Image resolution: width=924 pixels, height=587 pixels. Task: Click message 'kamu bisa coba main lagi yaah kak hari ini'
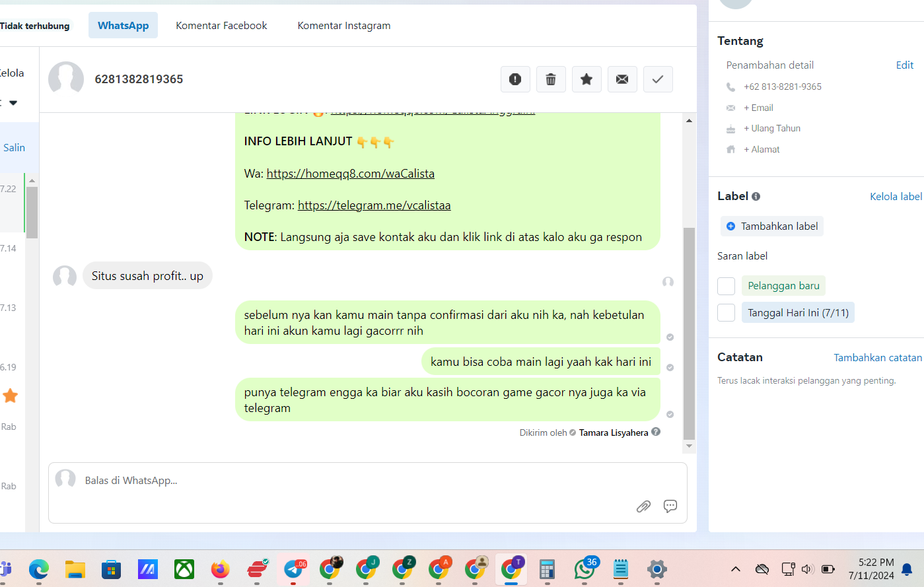click(541, 362)
